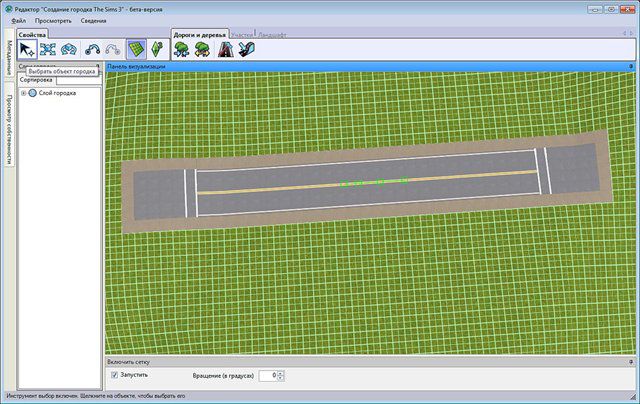The image size is (640, 404).
Task: Switch to the Участки tab
Action: coord(242,34)
